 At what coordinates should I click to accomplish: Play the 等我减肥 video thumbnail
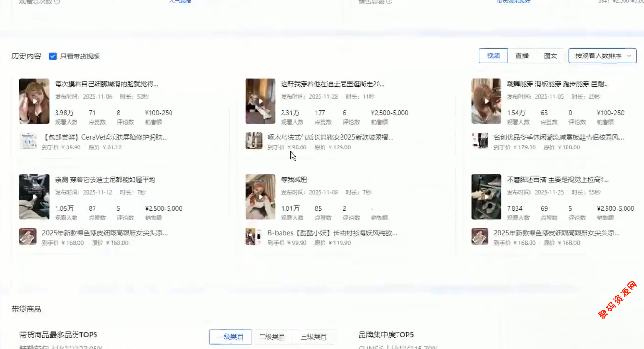(260, 197)
